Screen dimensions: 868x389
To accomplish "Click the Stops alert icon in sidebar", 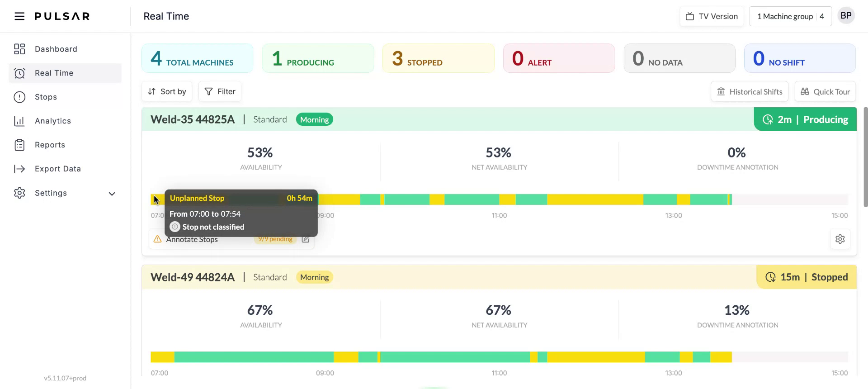I will pyautogui.click(x=19, y=97).
